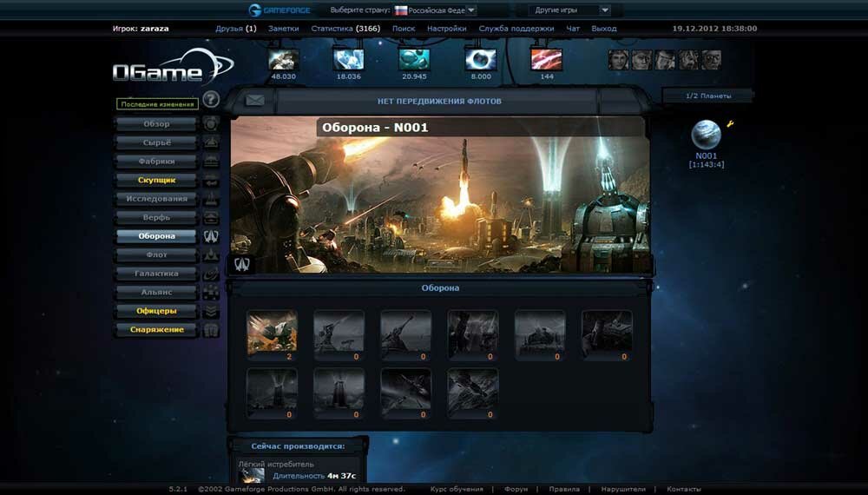The height and width of the screenshot is (495, 868).
Task: Open the "Флот" menu item
Action: click(x=156, y=255)
